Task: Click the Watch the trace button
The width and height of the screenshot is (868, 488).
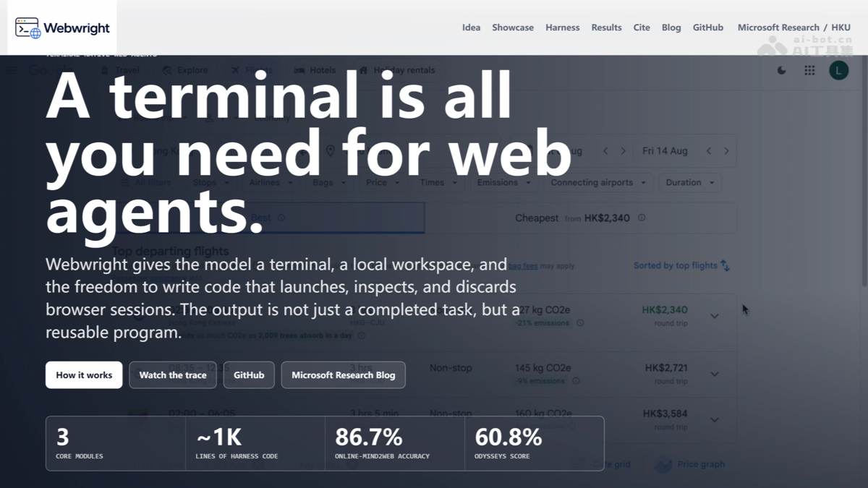Action: pyautogui.click(x=173, y=375)
